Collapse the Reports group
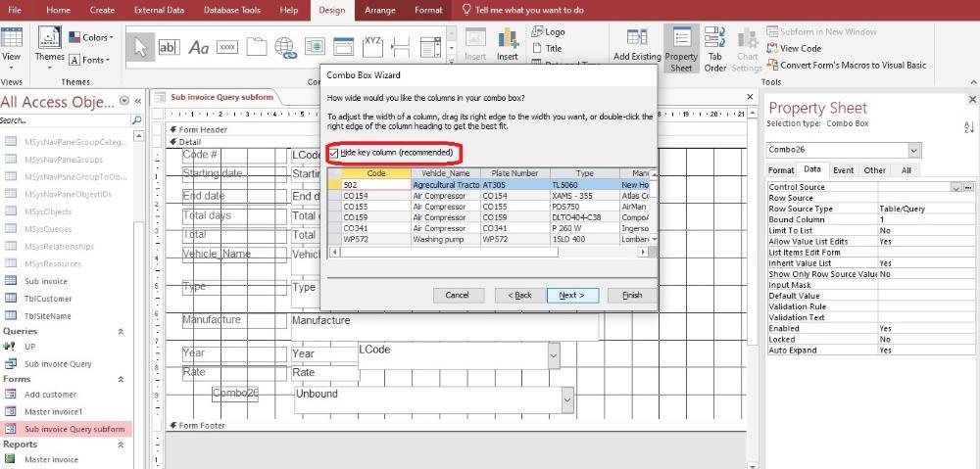 point(121,445)
